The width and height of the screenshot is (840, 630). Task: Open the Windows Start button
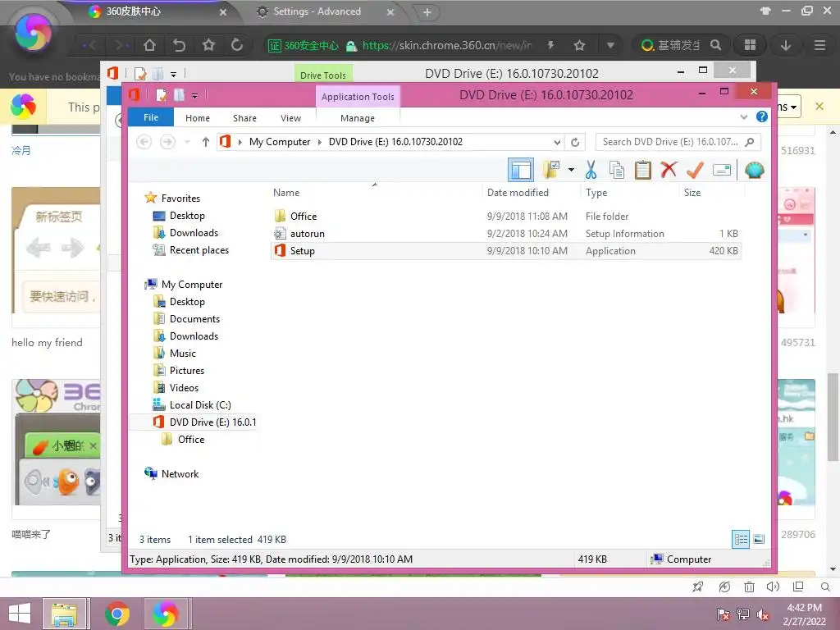coord(20,614)
